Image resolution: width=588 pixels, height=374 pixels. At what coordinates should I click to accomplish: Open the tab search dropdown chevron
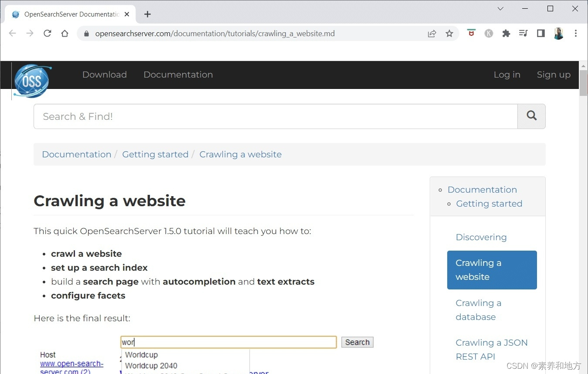pyautogui.click(x=500, y=9)
